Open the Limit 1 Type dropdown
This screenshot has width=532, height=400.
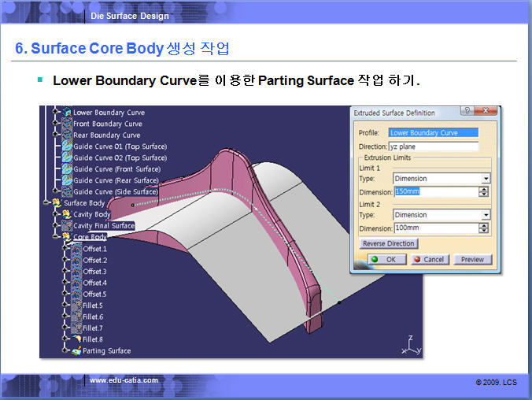tap(486, 179)
